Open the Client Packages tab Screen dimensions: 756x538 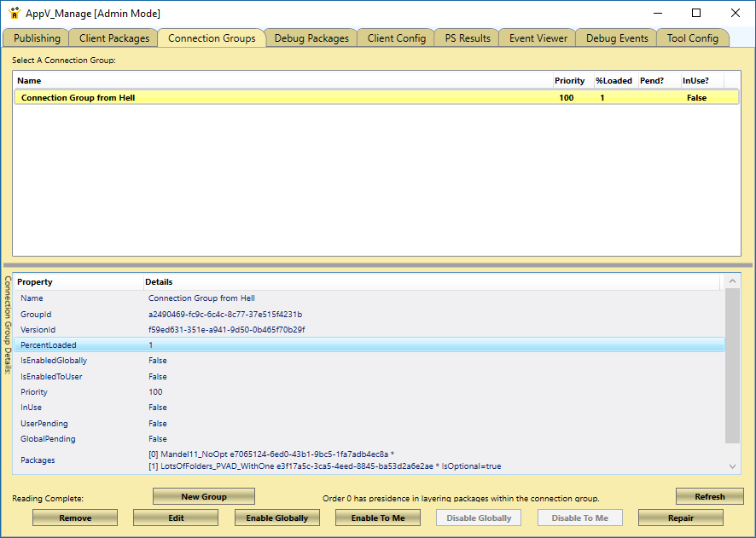click(113, 38)
